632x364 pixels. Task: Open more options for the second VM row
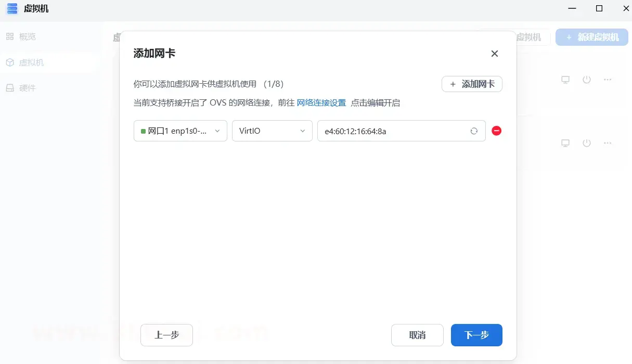(608, 143)
